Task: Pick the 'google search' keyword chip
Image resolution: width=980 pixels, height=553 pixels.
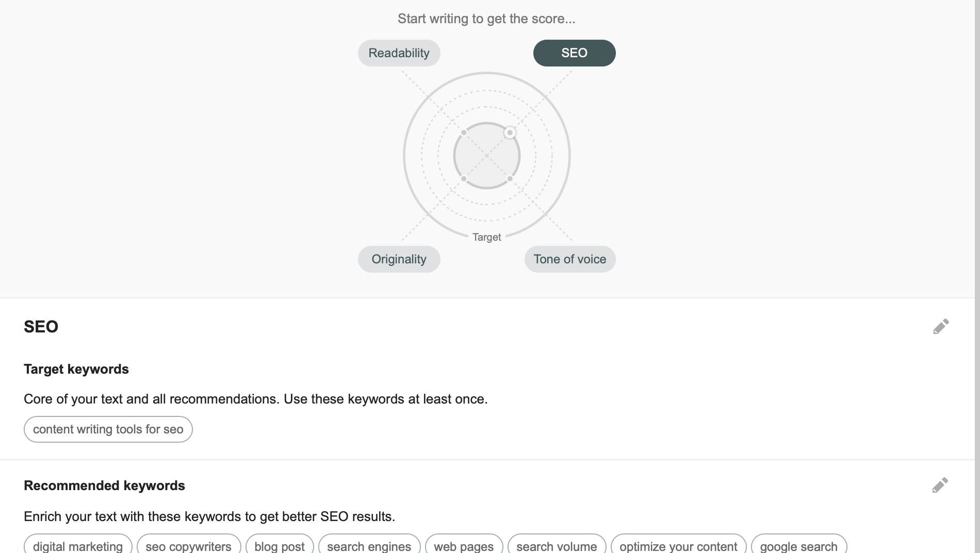Action: (798, 546)
